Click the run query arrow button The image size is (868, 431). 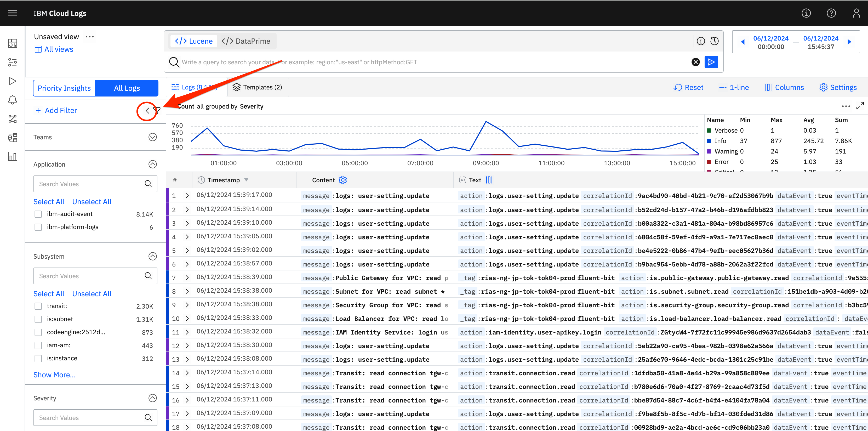click(711, 62)
